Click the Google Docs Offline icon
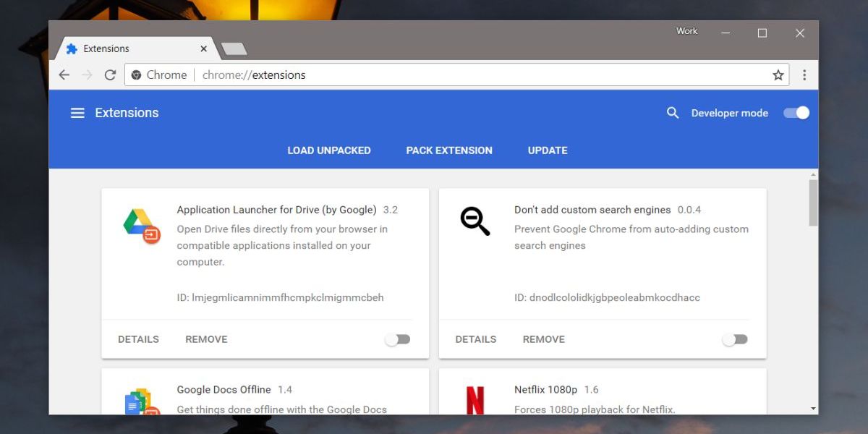 pos(142,401)
